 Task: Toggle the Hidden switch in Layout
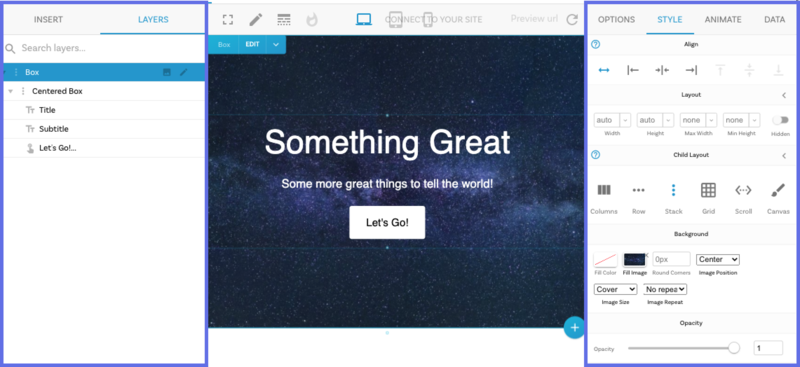(x=780, y=120)
